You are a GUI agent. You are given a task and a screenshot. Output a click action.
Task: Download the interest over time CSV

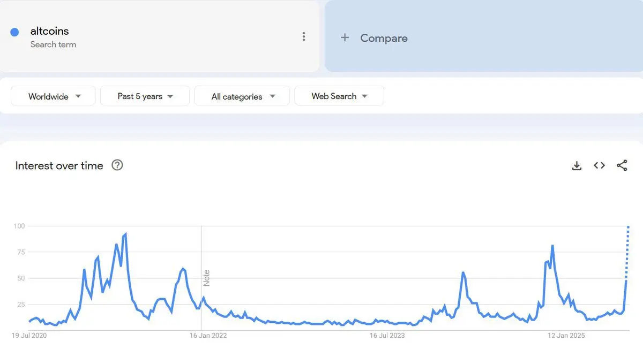click(x=577, y=166)
